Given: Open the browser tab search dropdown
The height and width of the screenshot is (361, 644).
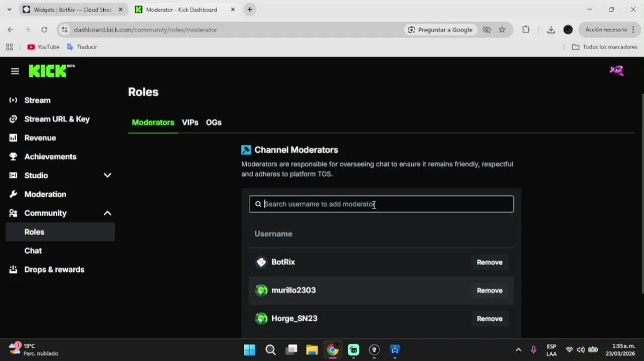Looking at the screenshot, I should (9, 10).
